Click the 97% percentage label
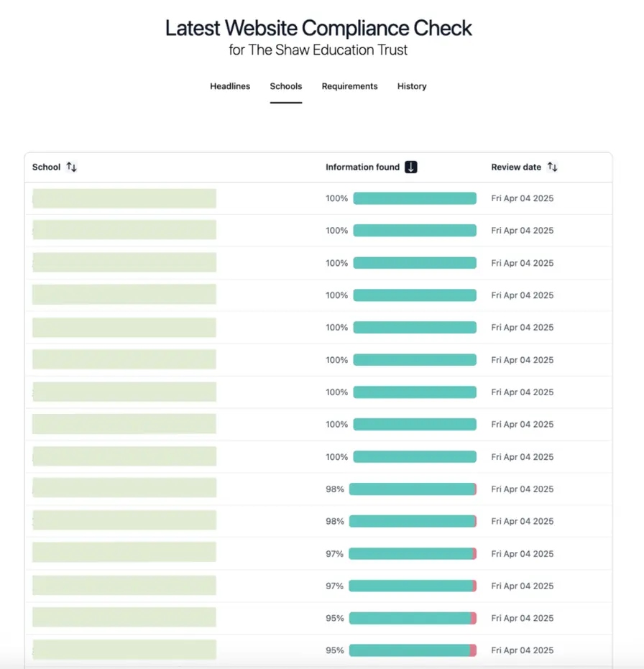The height and width of the screenshot is (669, 644). [x=334, y=553]
